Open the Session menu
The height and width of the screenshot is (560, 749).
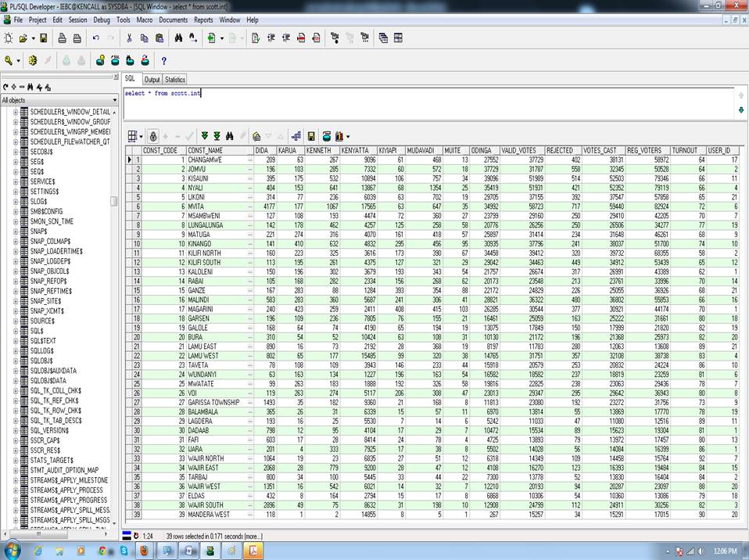[77, 20]
